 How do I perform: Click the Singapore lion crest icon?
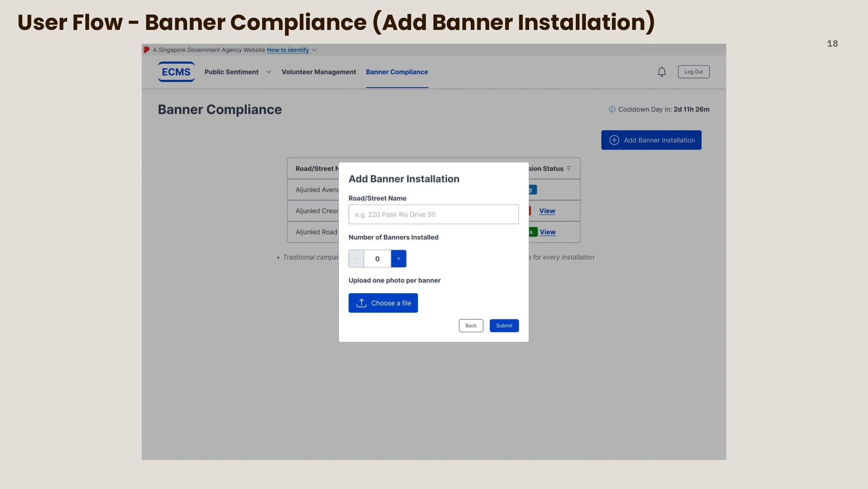pyautogui.click(x=147, y=50)
